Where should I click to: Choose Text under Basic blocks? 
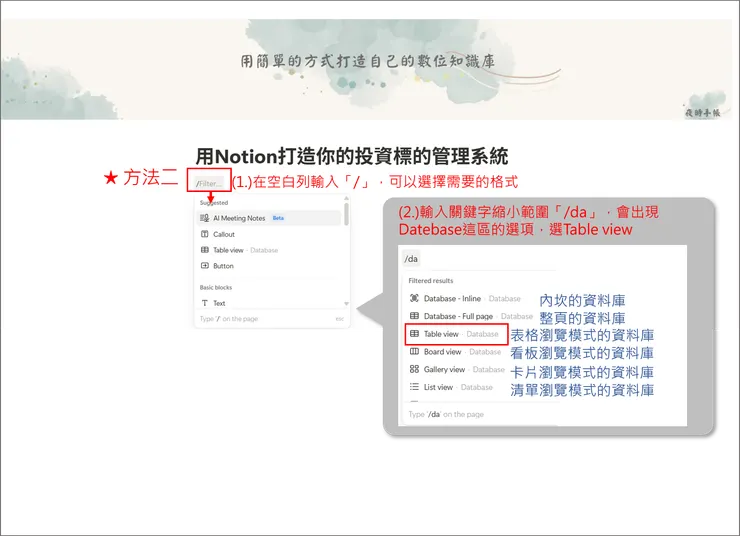click(x=268, y=303)
